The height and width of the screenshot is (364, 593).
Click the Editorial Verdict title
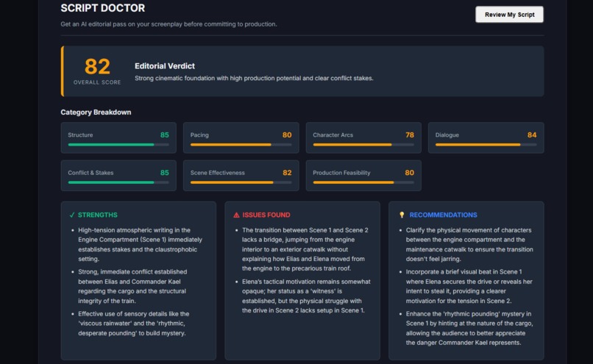165,65
